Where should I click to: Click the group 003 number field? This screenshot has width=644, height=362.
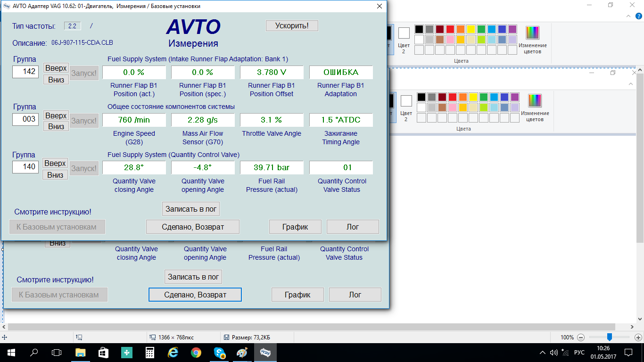pyautogui.click(x=25, y=119)
